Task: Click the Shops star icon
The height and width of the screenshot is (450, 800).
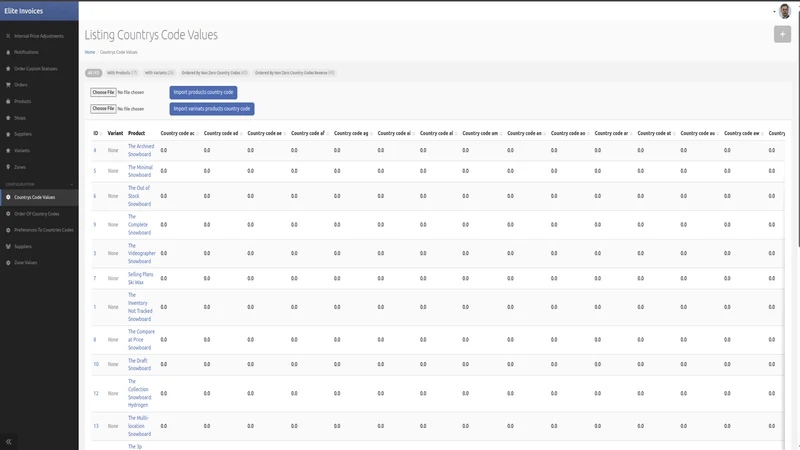Action: (8, 118)
